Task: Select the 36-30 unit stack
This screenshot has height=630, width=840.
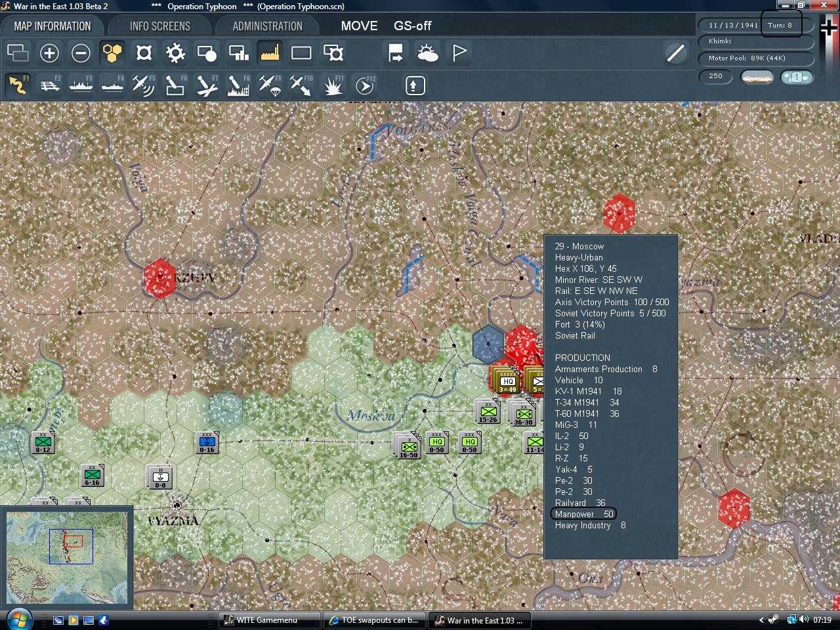Action: [x=523, y=413]
